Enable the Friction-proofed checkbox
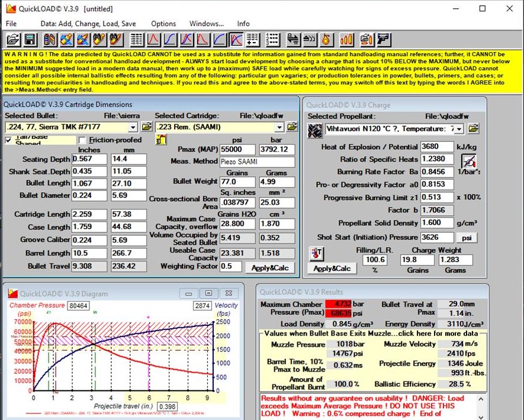The height and width of the screenshot is (420, 524). (82, 140)
